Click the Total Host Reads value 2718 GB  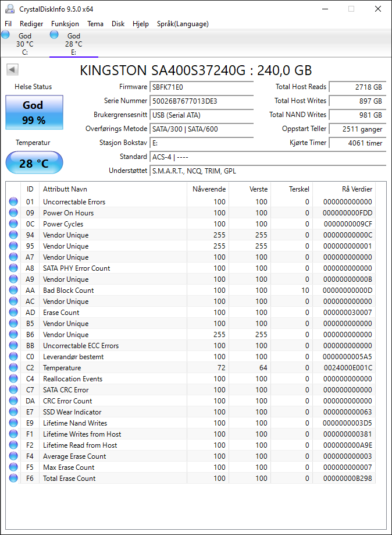pos(358,87)
